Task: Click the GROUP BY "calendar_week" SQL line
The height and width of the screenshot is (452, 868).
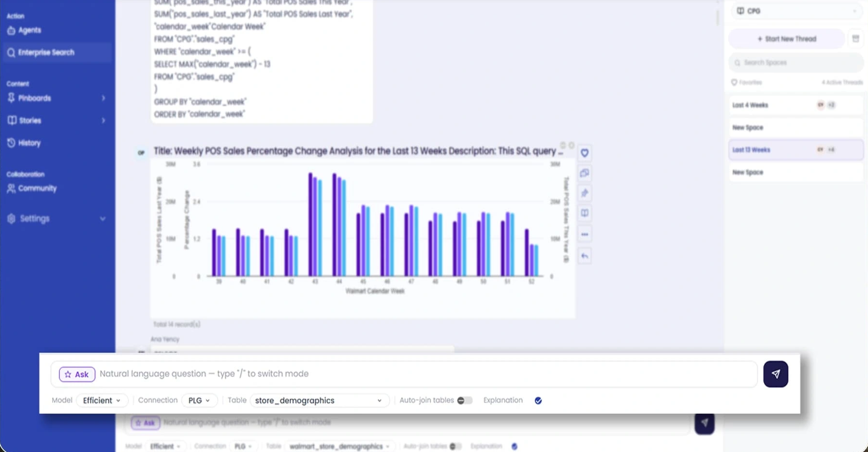Action: pos(200,102)
